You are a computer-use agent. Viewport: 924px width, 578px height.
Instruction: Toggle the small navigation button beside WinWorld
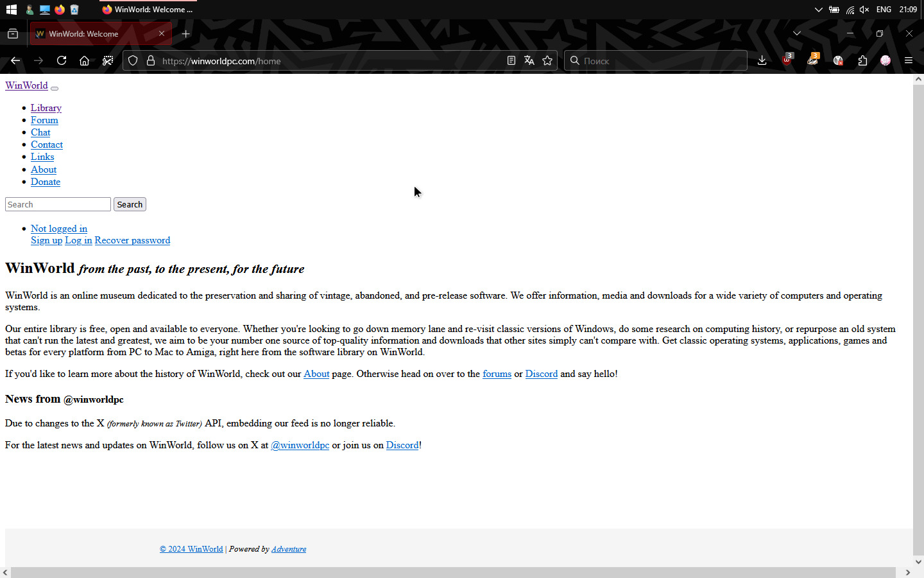coord(55,88)
